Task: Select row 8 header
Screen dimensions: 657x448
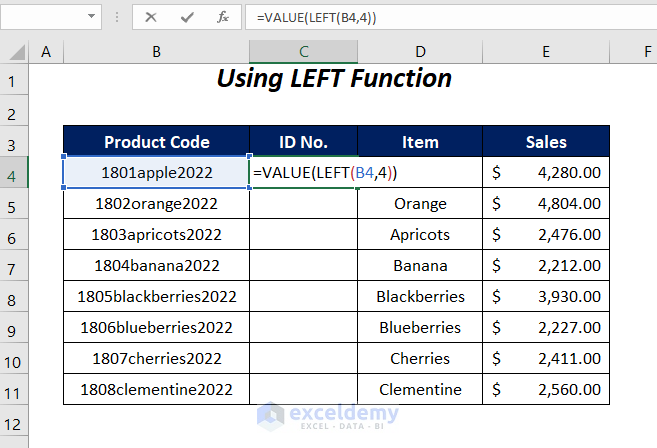Action: point(15,297)
